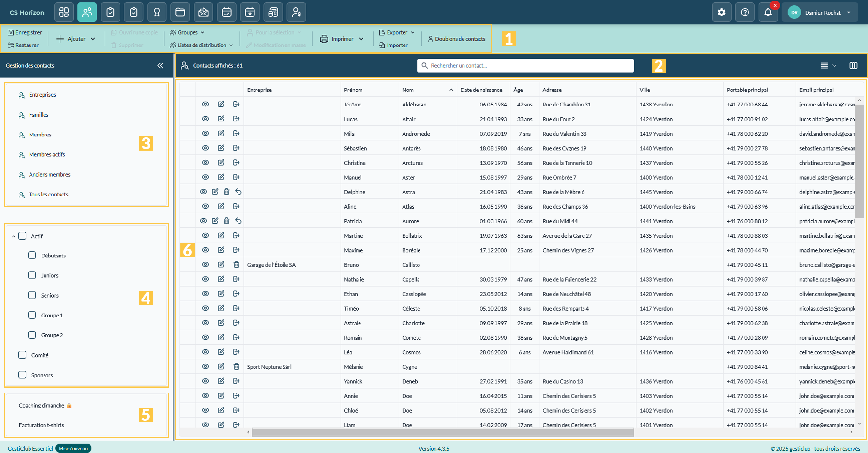Restore the Patricia Aurore contact
Viewport: 868px width, 453px height.
click(x=238, y=221)
